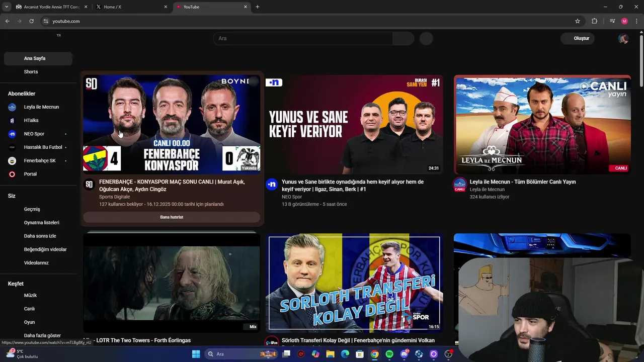644x362 pixels.
Task: Open a new browser tab
Action: [258, 7]
